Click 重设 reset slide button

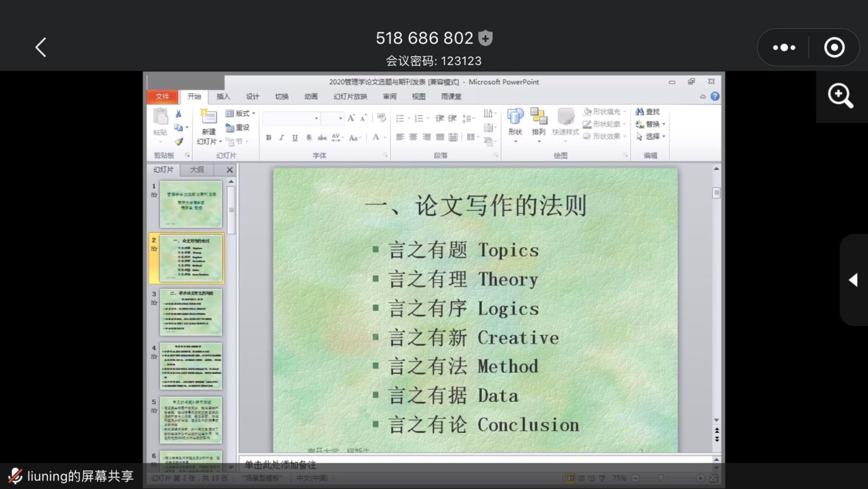238,127
